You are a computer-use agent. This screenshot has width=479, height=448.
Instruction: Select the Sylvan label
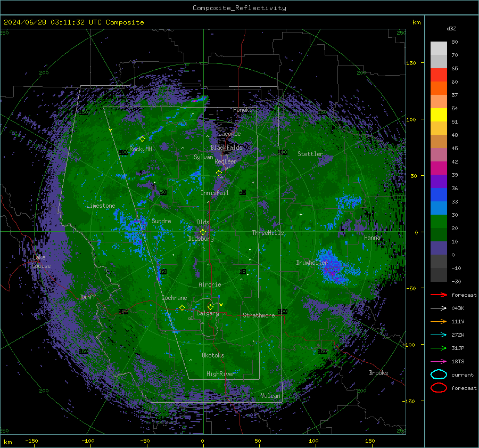pyautogui.click(x=203, y=157)
